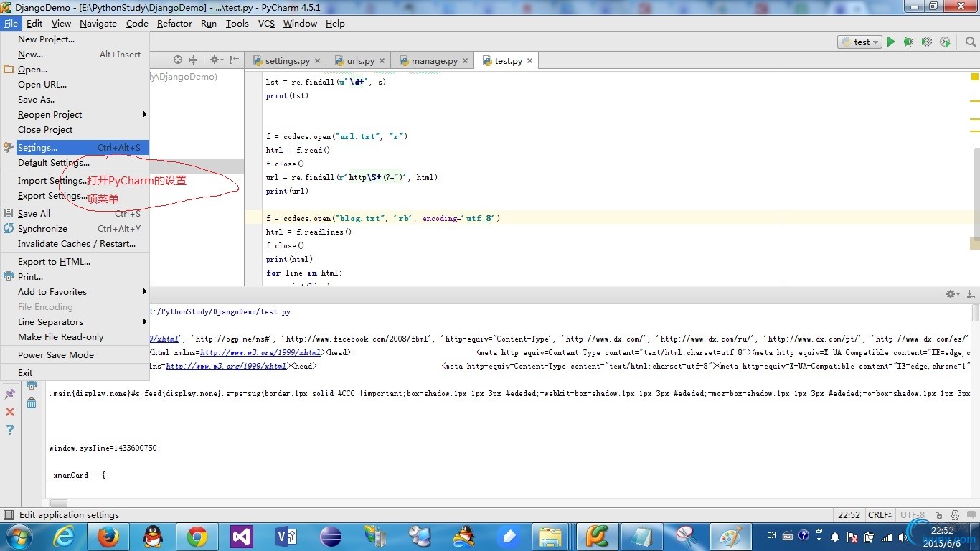Open Firefox from the taskbar
Screen dimensions: 980x551
pyautogui.click(x=108, y=537)
